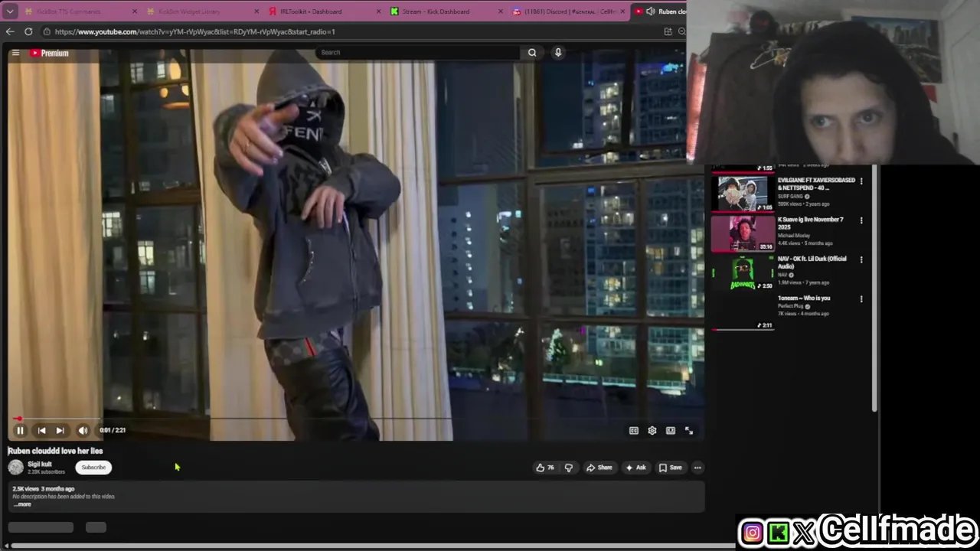Open Sigil kult channel avatar

tap(15, 468)
